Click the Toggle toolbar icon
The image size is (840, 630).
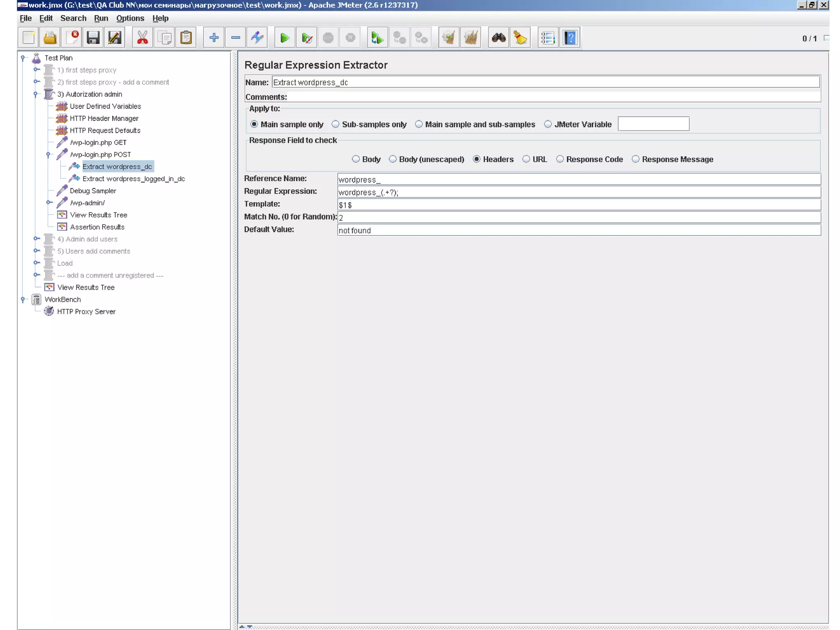tap(257, 38)
